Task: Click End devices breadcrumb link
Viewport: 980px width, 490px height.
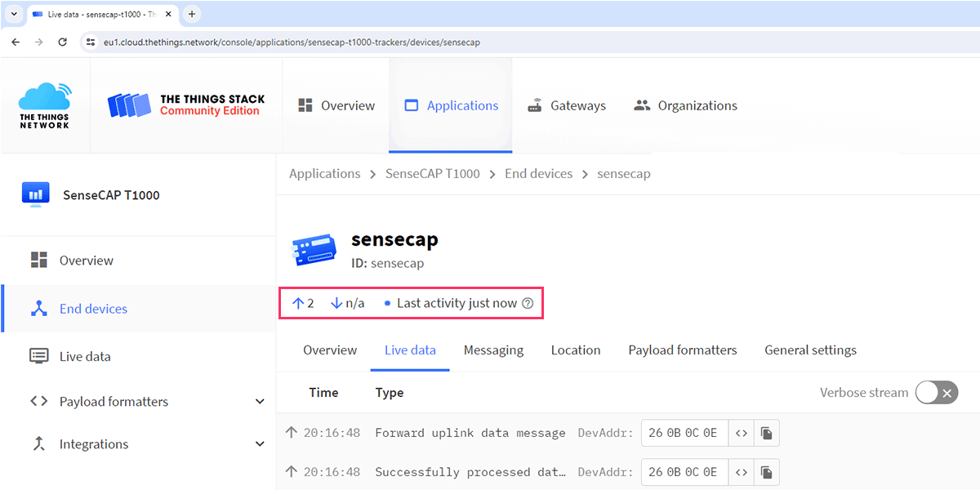Action: point(539,173)
